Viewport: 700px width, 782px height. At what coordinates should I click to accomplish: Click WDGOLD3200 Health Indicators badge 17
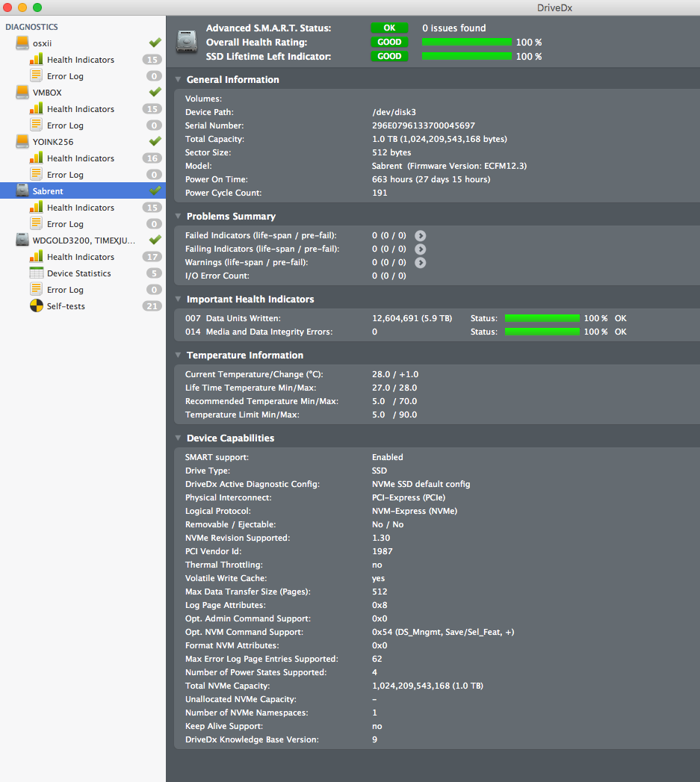pyautogui.click(x=152, y=257)
